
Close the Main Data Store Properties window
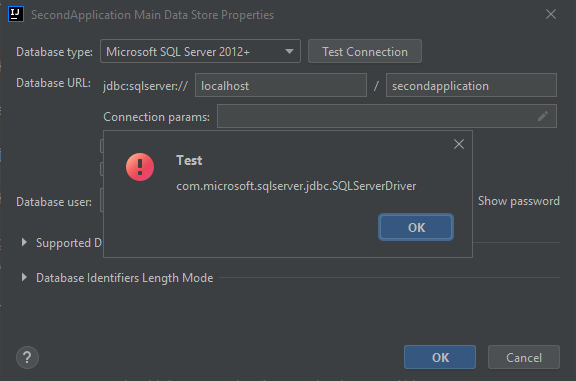click(x=551, y=14)
